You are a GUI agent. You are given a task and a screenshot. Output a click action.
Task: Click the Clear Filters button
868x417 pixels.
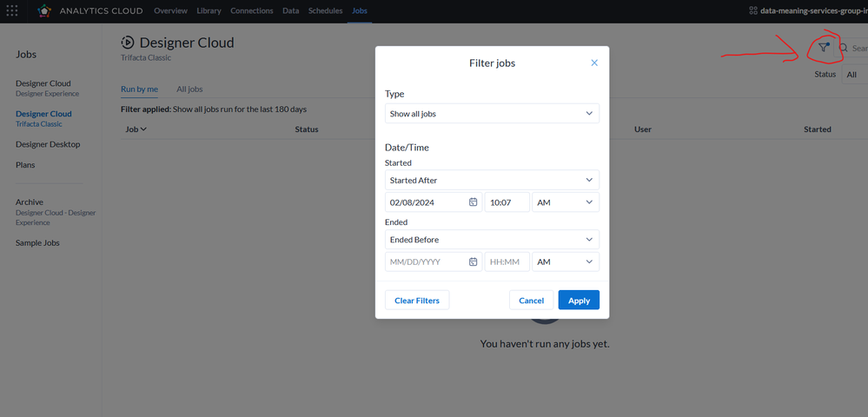point(417,301)
